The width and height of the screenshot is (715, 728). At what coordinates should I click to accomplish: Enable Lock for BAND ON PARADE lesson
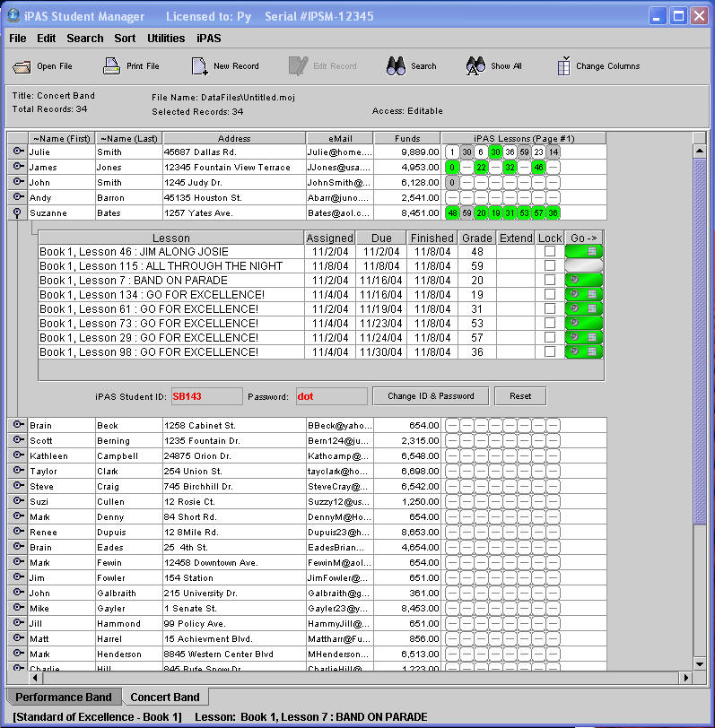pos(549,281)
